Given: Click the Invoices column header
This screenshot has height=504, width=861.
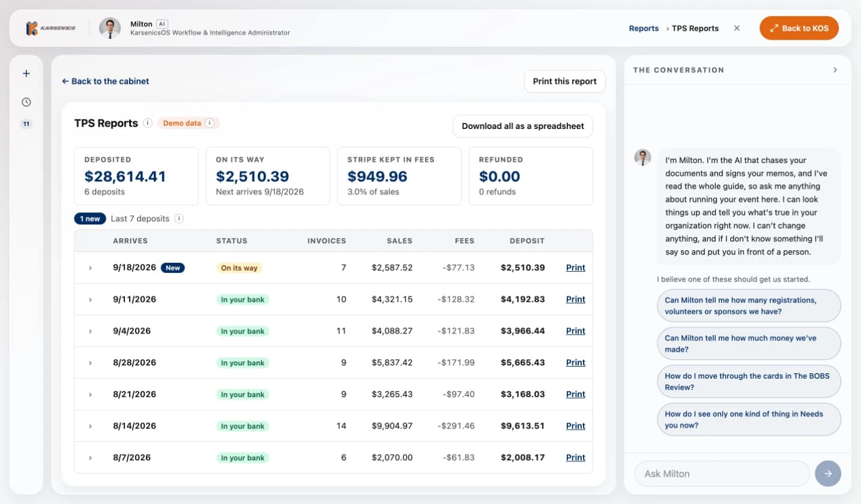Looking at the screenshot, I should click(327, 241).
